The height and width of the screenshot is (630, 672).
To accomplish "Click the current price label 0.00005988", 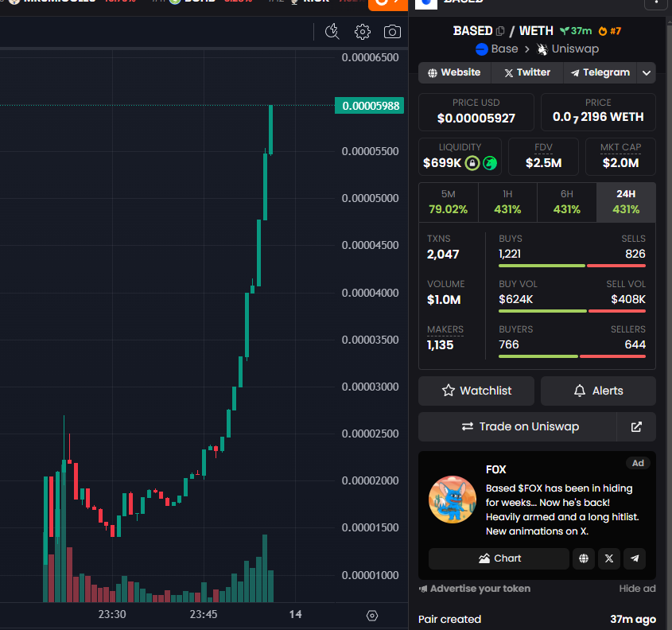I will [x=370, y=106].
